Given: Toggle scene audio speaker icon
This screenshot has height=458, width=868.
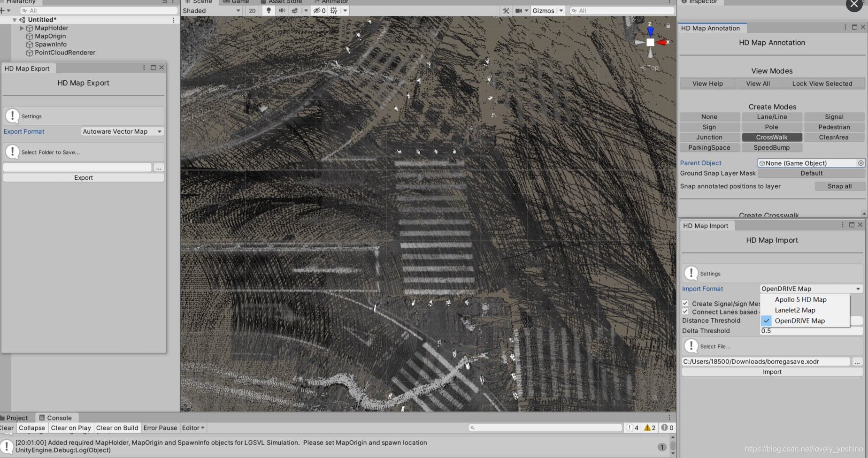Looking at the screenshot, I should point(282,11).
